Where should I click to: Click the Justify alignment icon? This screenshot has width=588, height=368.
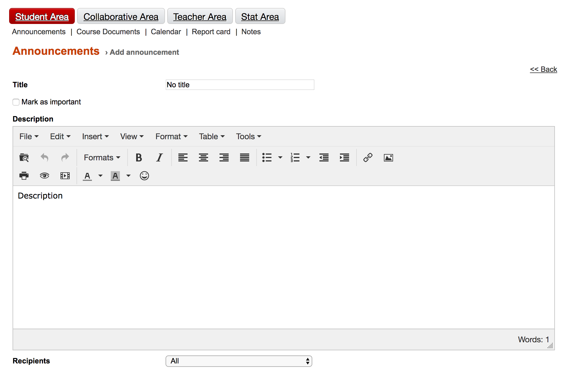coord(244,157)
